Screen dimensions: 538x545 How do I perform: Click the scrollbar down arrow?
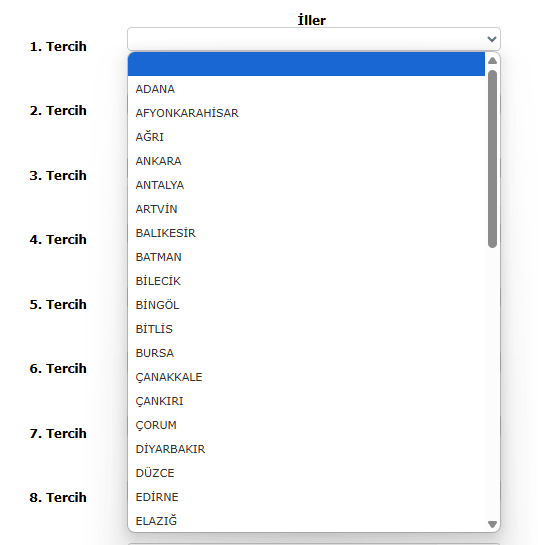click(492, 524)
